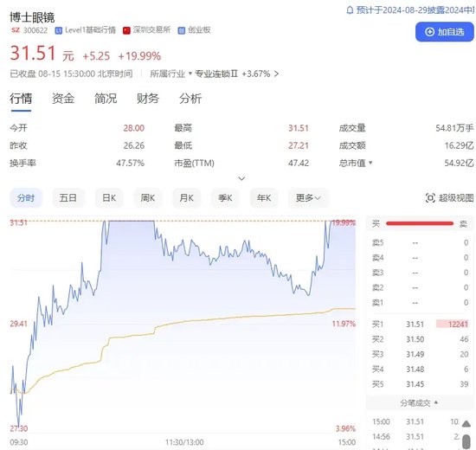The image size is (476, 450).
Task: Select the 周K chart view
Action: [147, 198]
